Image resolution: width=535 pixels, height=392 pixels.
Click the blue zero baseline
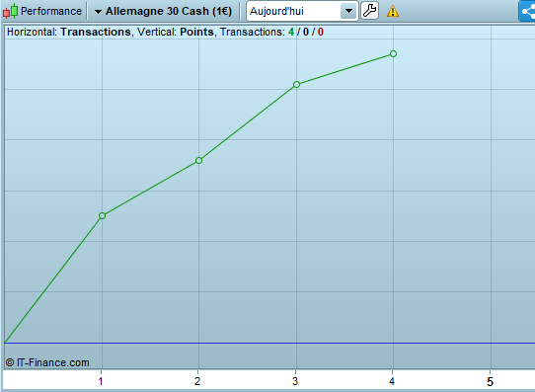click(269, 343)
